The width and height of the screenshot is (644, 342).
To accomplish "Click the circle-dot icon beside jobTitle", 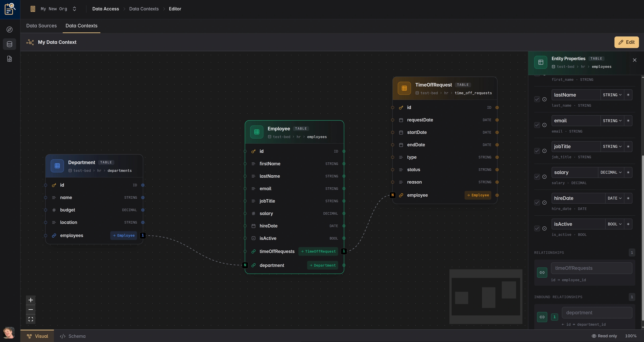I will click(x=544, y=151).
